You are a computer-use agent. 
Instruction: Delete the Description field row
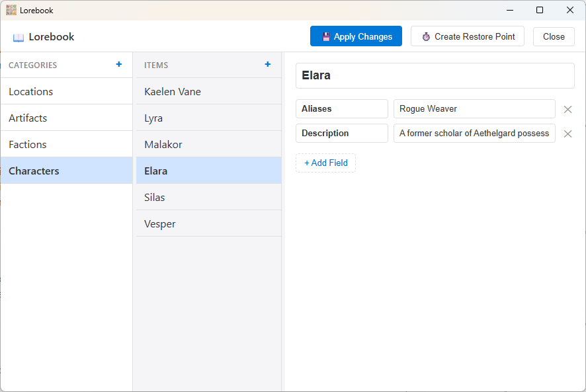point(567,134)
